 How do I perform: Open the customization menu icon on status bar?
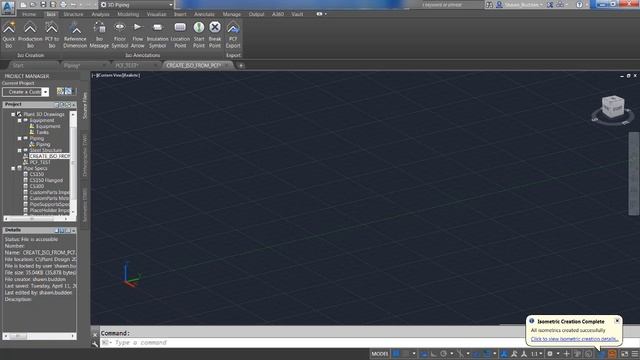pyautogui.click(x=635, y=353)
